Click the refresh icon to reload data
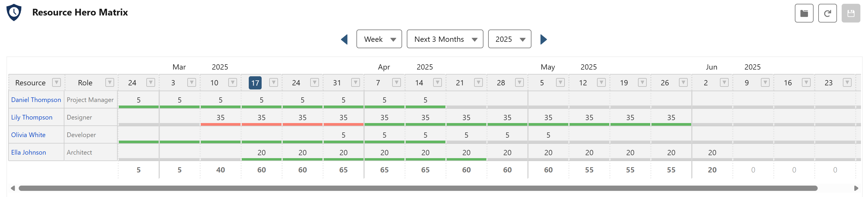The width and height of the screenshot is (868, 197). 828,13
